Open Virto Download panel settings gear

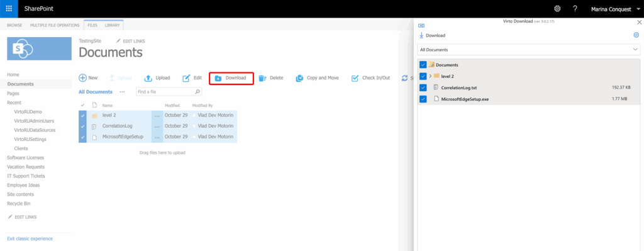636,35
